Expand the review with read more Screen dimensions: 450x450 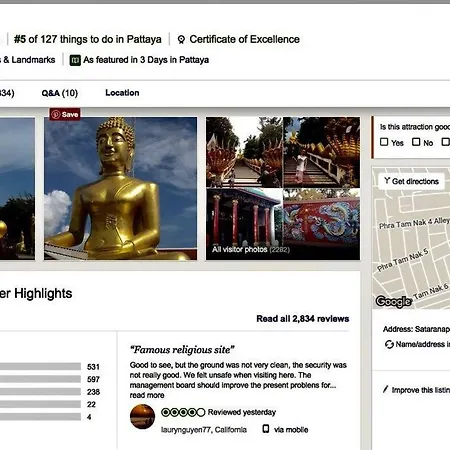click(x=147, y=395)
